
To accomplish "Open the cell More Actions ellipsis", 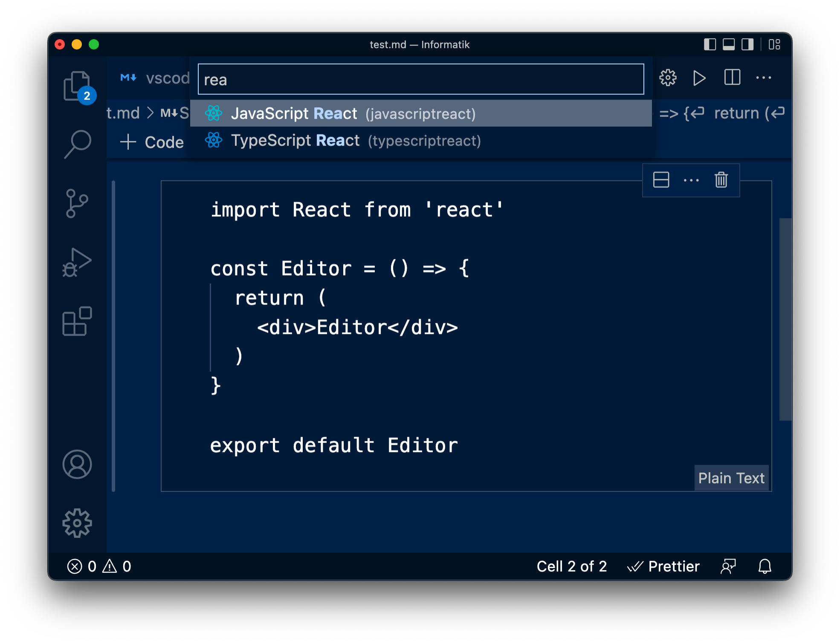I will point(691,180).
